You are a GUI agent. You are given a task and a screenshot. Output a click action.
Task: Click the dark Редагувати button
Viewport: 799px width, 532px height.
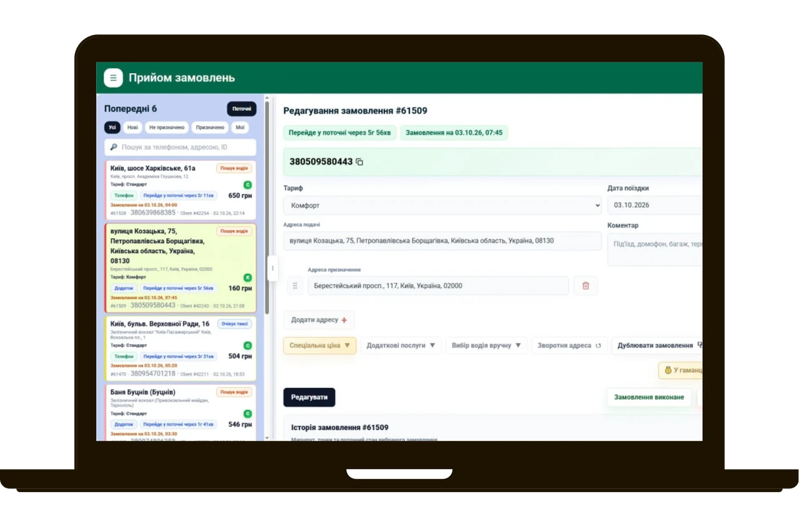[309, 397]
